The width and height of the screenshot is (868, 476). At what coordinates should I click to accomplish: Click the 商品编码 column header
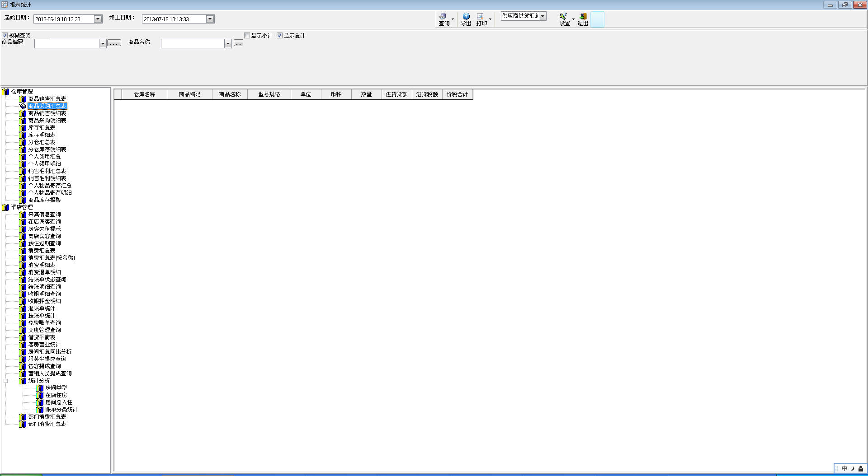[189, 94]
